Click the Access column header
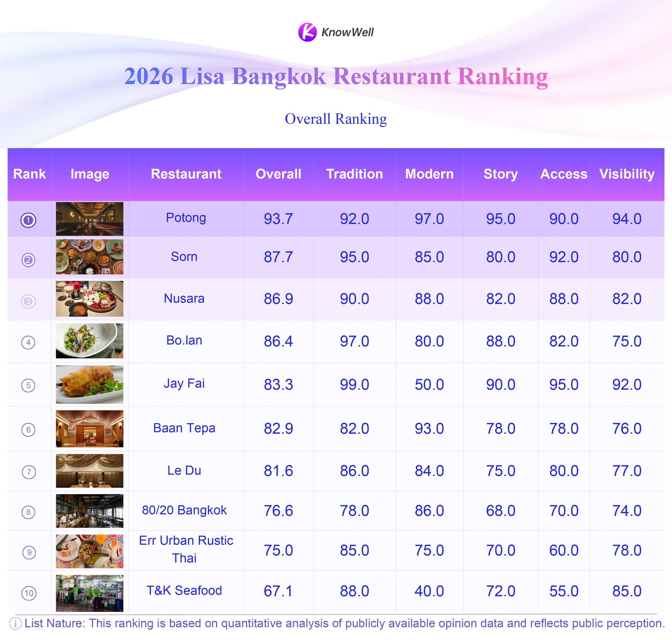This screenshot has height=640, width=672. coord(564,174)
